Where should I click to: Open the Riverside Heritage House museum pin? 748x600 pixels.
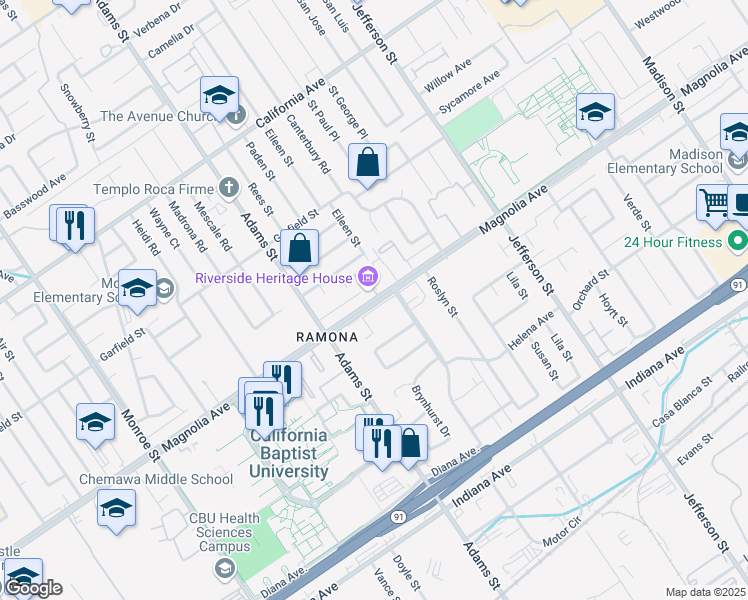[368, 277]
